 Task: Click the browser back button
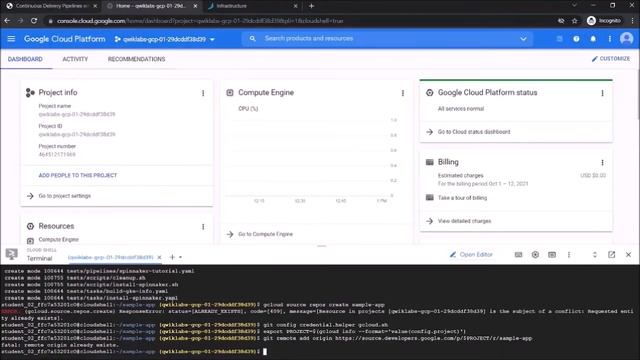7,20
